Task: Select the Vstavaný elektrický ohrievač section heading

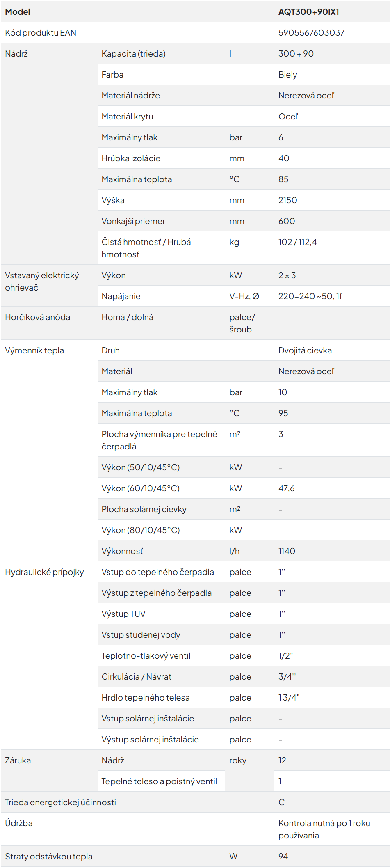Action: 42,282
